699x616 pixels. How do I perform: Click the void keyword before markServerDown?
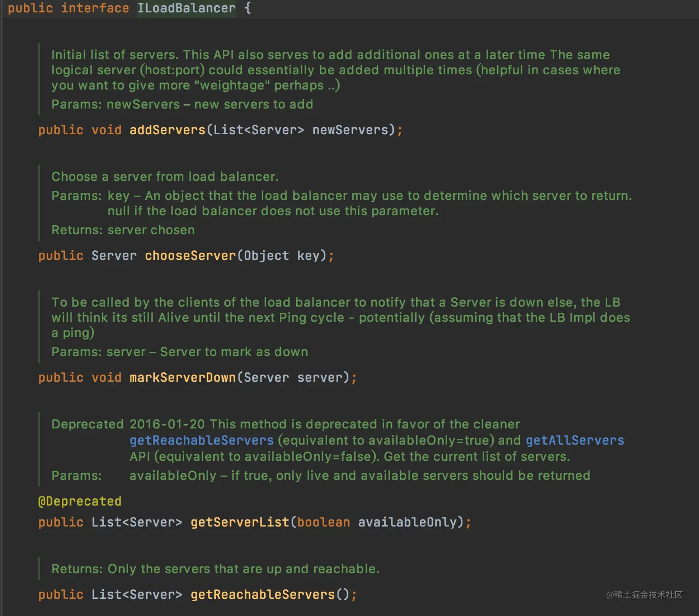click(106, 378)
